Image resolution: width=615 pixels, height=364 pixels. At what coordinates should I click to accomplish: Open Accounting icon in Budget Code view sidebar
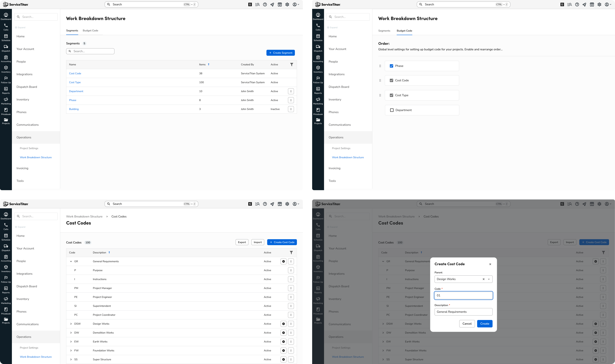(318, 57)
